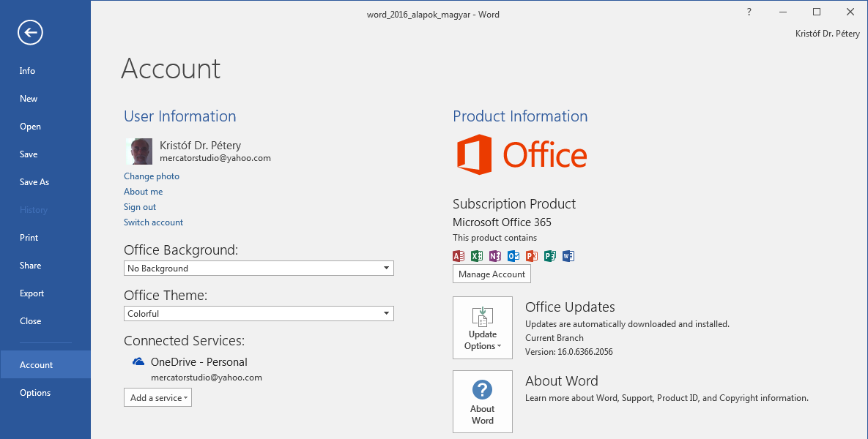Click the Manage Account button

492,274
